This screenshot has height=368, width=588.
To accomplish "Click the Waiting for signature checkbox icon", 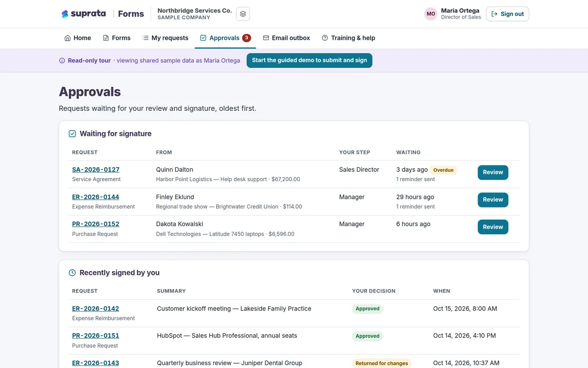I will (72, 133).
